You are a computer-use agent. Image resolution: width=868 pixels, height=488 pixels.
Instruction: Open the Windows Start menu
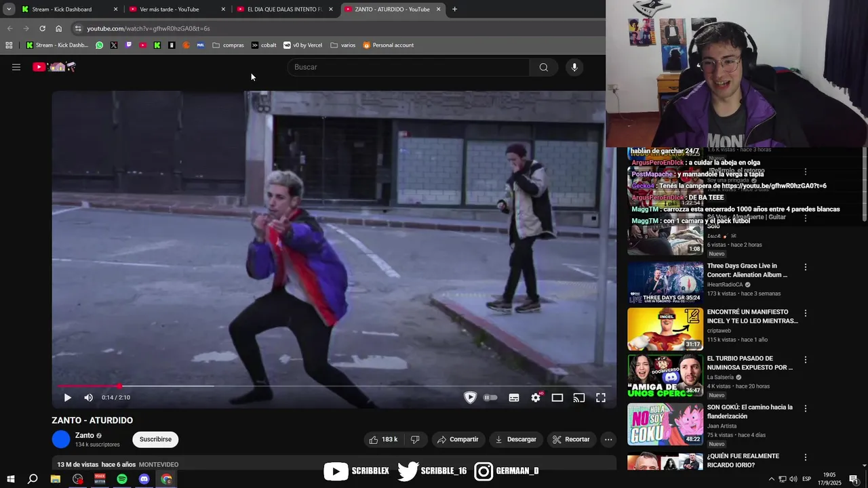pos(11,479)
